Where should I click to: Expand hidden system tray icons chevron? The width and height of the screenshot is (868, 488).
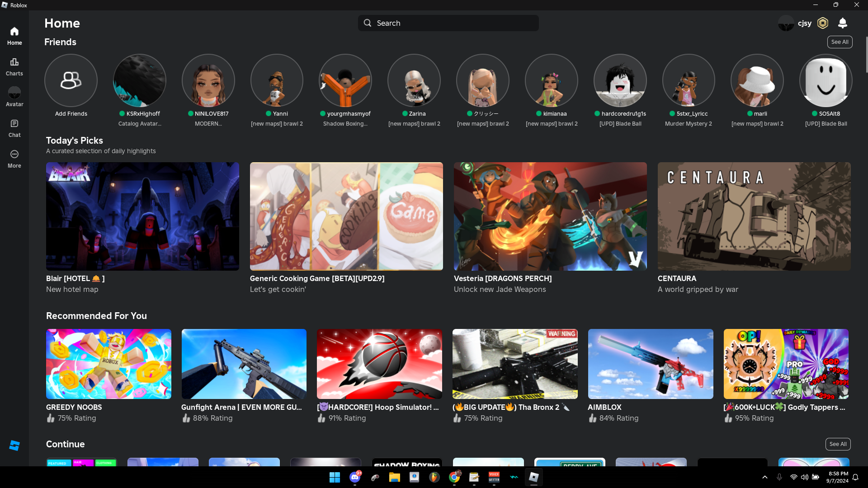click(x=765, y=477)
